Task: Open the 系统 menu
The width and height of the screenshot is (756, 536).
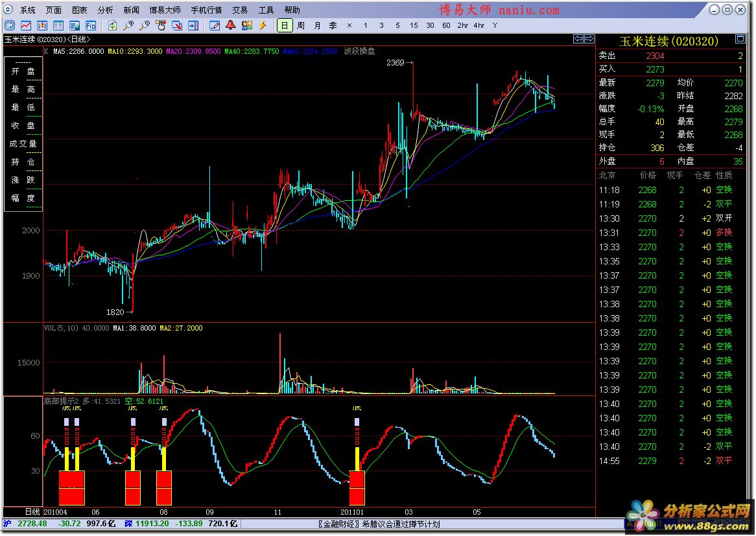Action: click(28, 10)
